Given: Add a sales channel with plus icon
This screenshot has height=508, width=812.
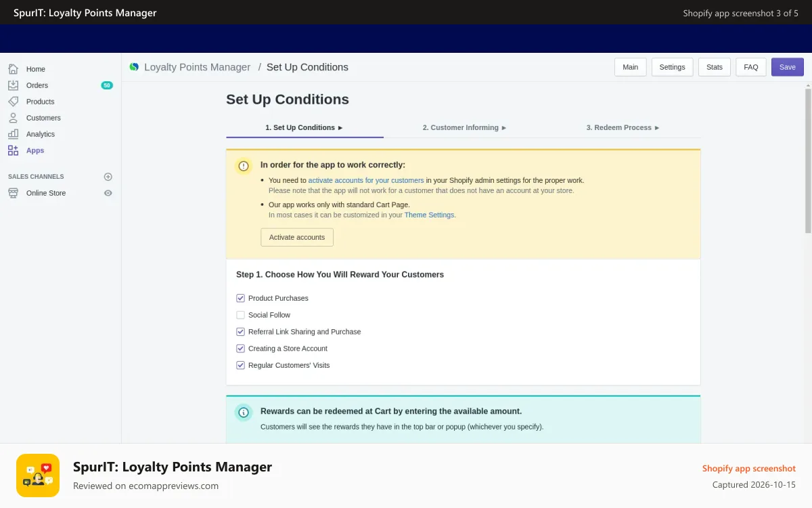Looking at the screenshot, I should 108,177.
